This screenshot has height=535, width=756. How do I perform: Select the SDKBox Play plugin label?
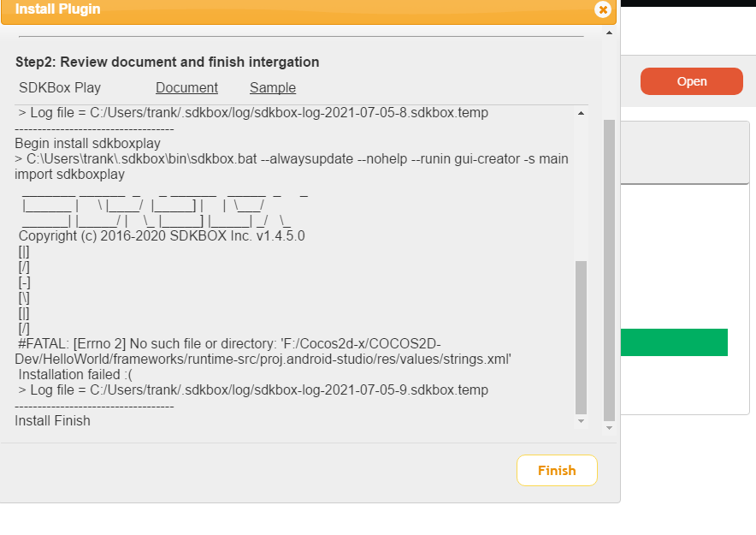(x=60, y=88)
